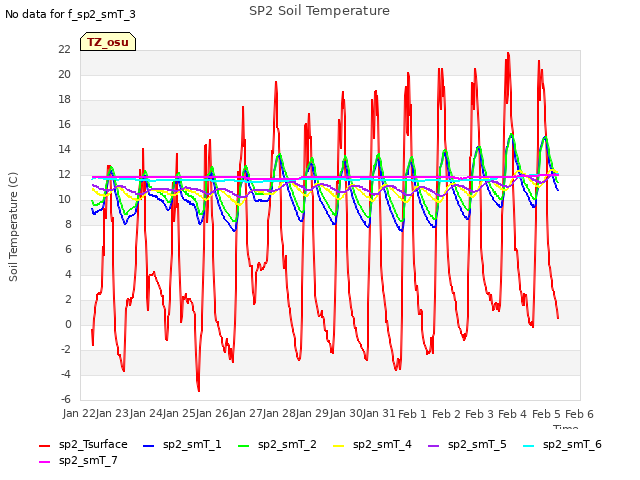Click the Soil Temperature (C) axis label

(13, 227)
